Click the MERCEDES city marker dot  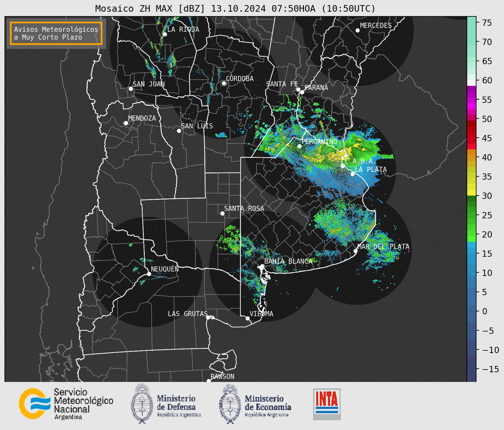click(358, 31)
